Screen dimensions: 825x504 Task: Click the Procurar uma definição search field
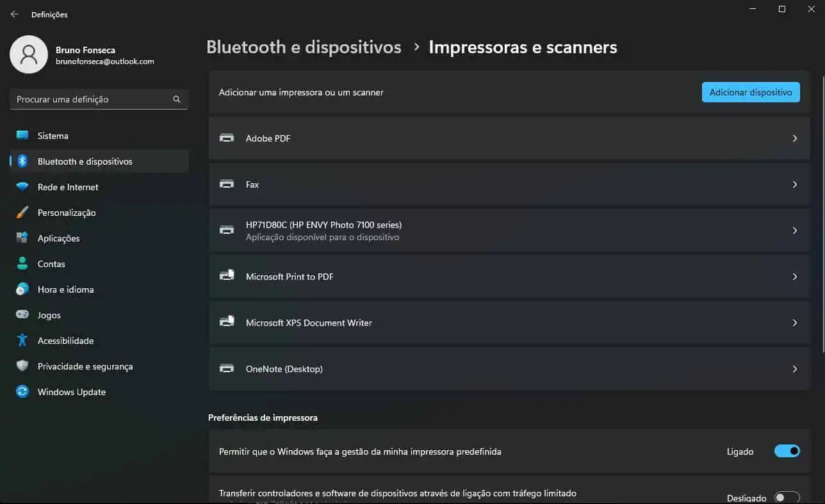coord(99,99)
